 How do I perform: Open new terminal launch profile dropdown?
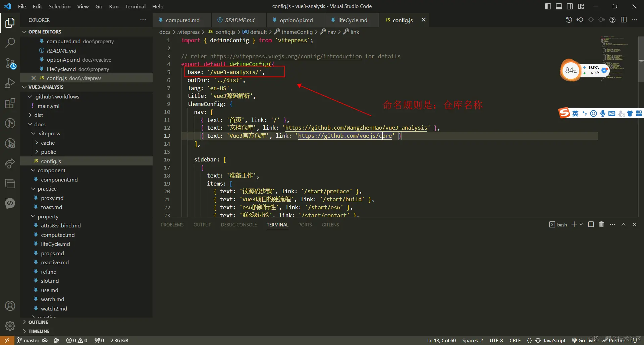[581, 224]
